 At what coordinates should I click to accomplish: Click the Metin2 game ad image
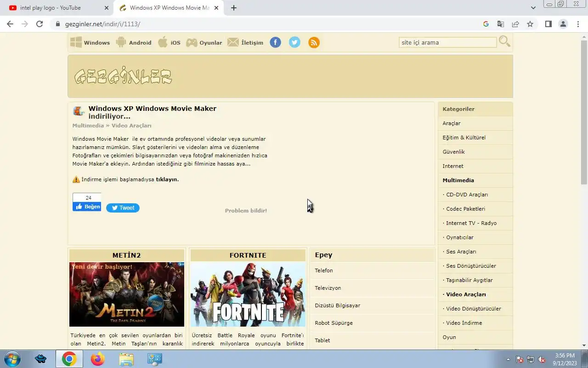pyautogui.click(x=127, y=294)
